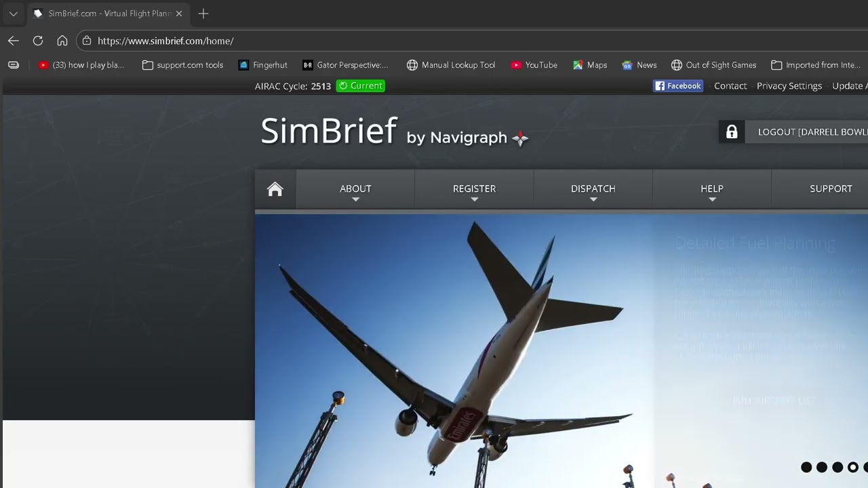Expand the DISPATCH menu
The image size is (868, 488).
[x=593, y=189]
